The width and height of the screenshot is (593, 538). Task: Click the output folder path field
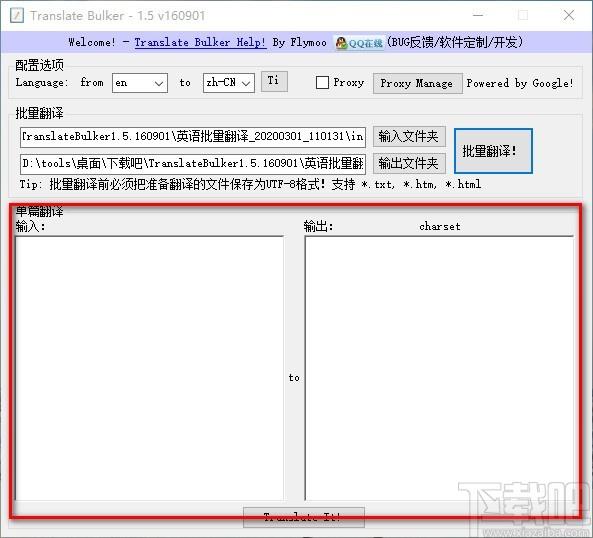tap(193, 164)
